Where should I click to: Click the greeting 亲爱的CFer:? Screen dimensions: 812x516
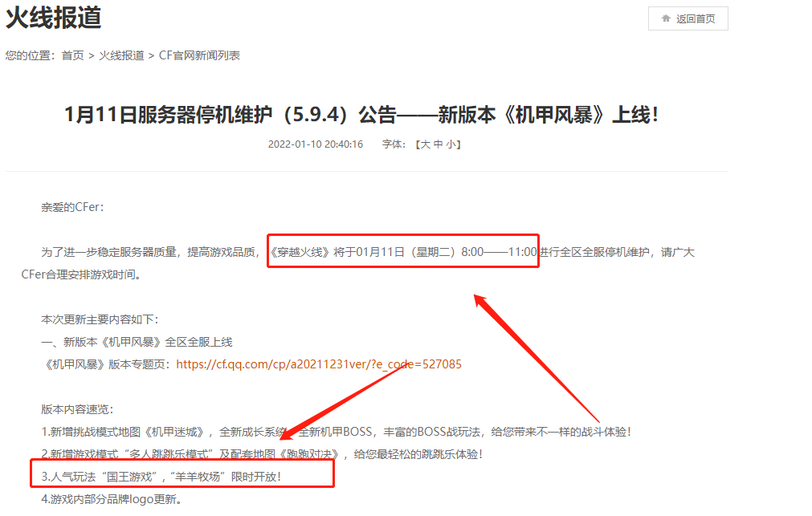pyautogui.click(x=72, y=207)
